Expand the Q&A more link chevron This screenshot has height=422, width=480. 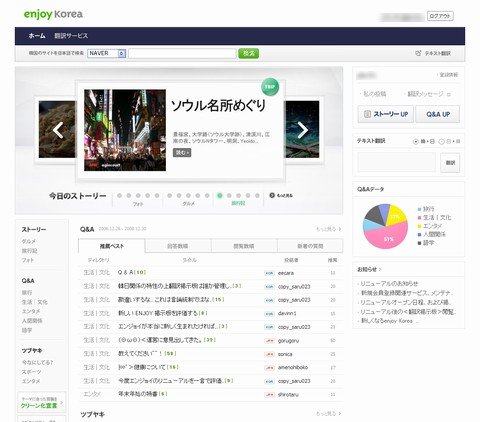tap(340, 229)
